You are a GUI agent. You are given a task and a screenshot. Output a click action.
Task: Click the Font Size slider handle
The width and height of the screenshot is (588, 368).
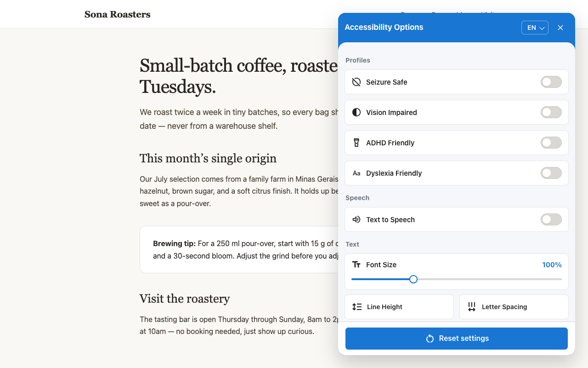[x=413, y=279]
